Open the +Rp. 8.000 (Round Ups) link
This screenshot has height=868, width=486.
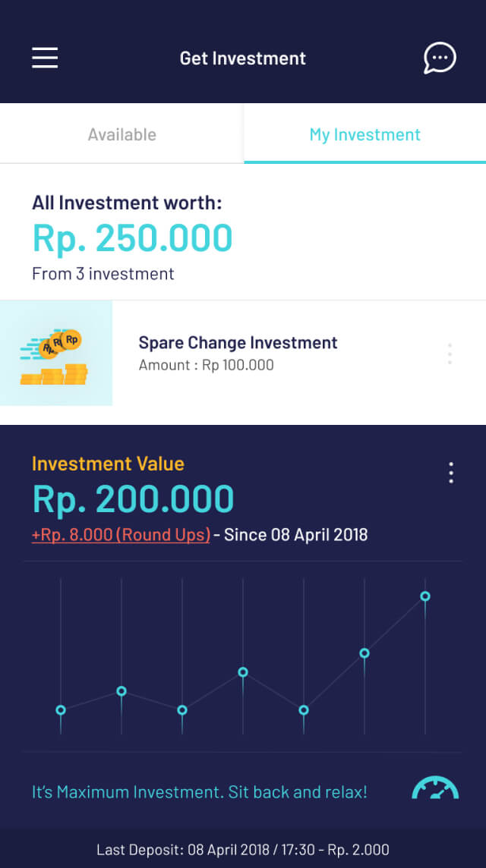click(x=121, y=535)
